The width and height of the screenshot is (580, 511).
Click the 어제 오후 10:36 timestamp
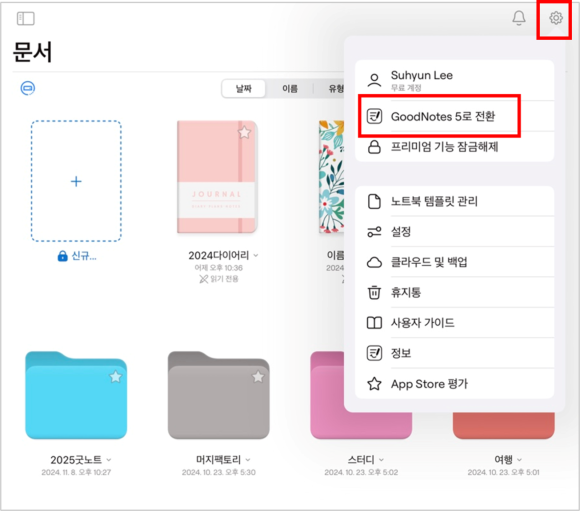pos(218,268)
